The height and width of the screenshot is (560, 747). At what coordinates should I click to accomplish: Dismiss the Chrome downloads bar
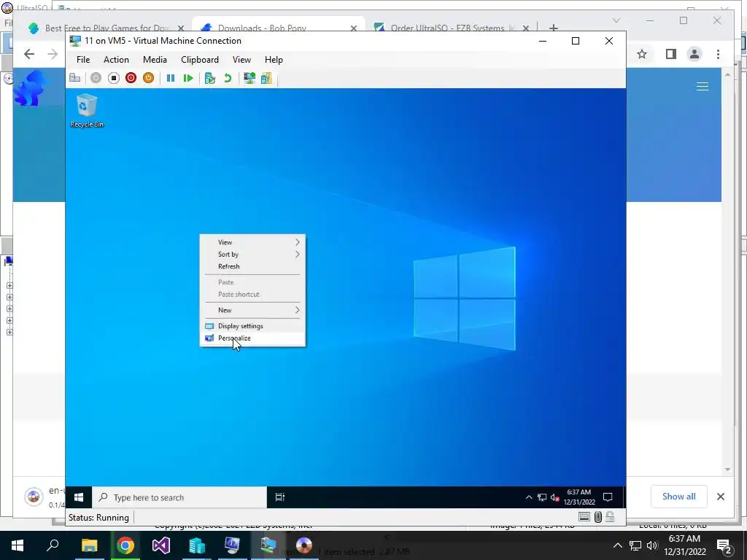click(x=721, y=497)
